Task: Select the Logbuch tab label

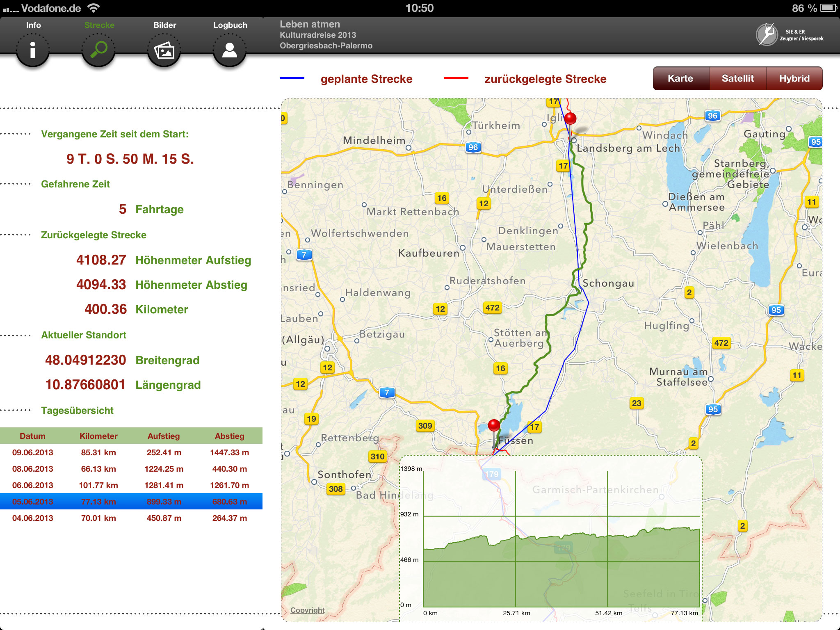Action: 230,25
